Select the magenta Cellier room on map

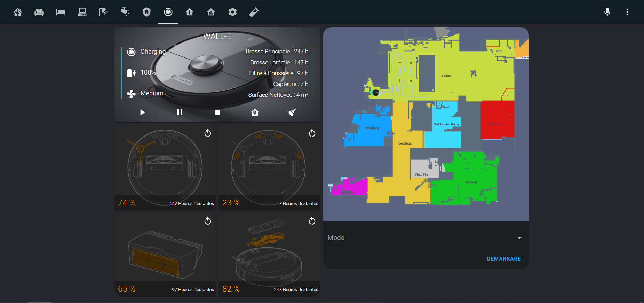[x=349, y=187]
